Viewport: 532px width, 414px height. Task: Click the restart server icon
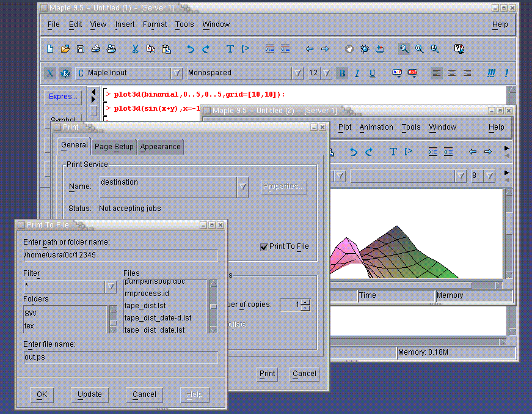pos(380,49)
